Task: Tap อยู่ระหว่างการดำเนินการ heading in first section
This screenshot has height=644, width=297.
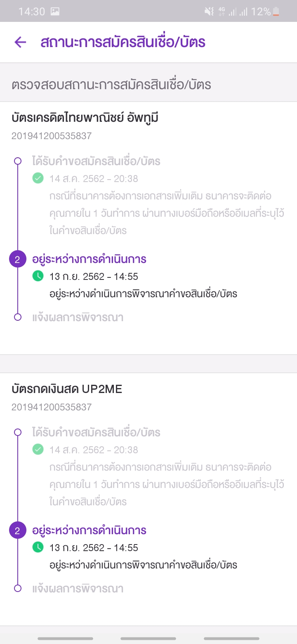Action: coord(89,259)
